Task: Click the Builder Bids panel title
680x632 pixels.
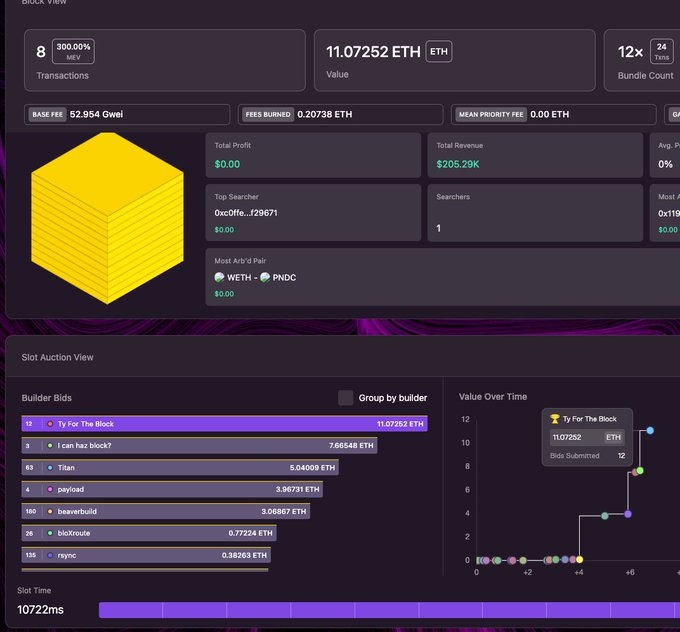Action: click(47, 398)
